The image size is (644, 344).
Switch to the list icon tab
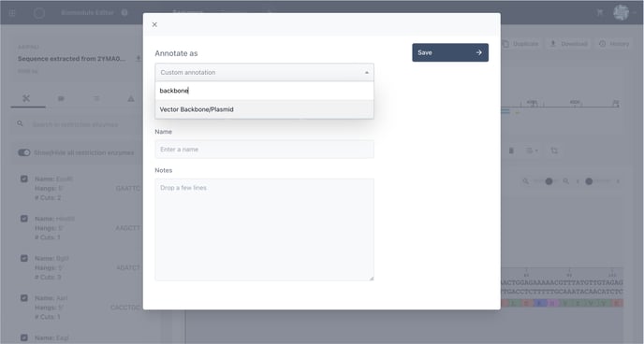[96, 98]
